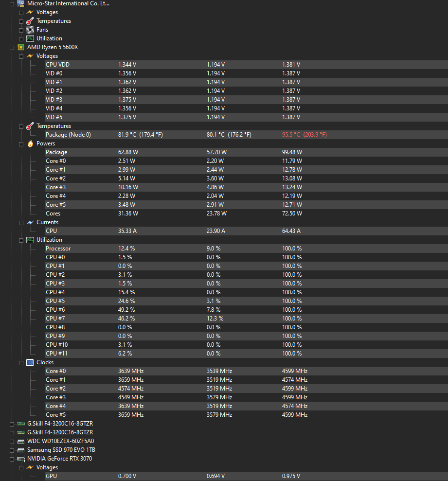Collapse the Micro-Star International node
The width and height of the screenshot is (448, 481).
[x=12, y=4]
